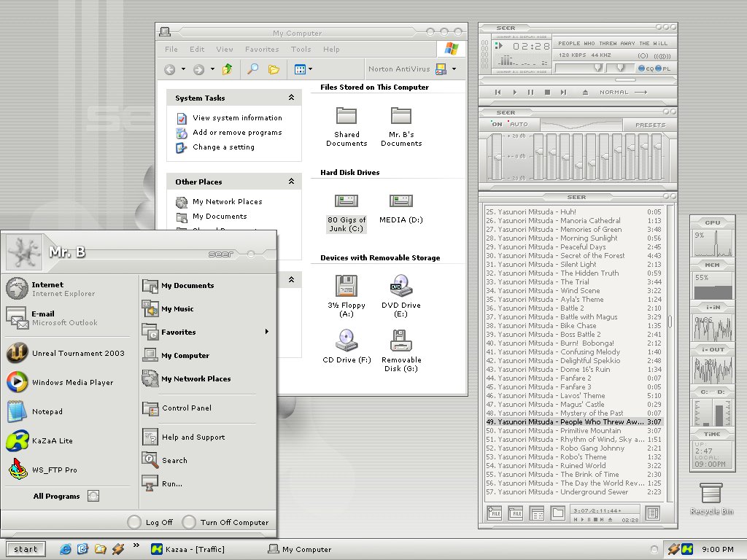Open the Search magnifier in Explorer toolbar
Viewport: 747px width, 560px height.
[x=252, y=69]
